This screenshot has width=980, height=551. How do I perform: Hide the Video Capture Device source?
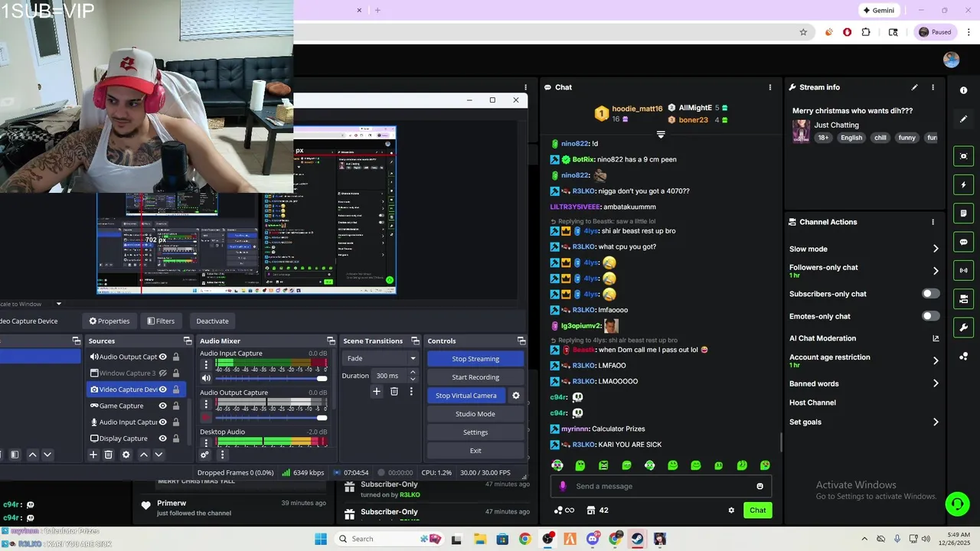click(163, 390)
